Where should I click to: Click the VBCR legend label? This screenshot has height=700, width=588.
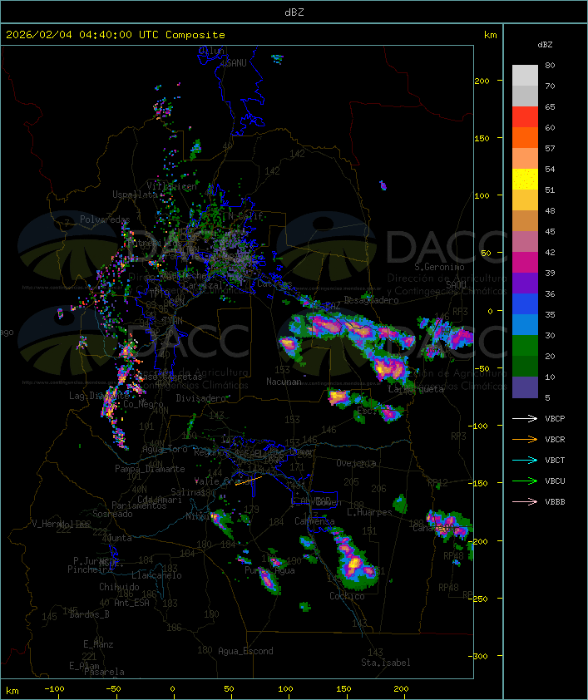tap(555, 439)
